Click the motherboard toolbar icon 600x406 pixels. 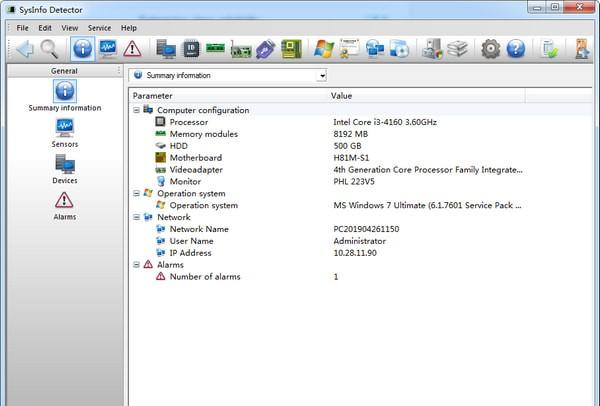point(291,49)
